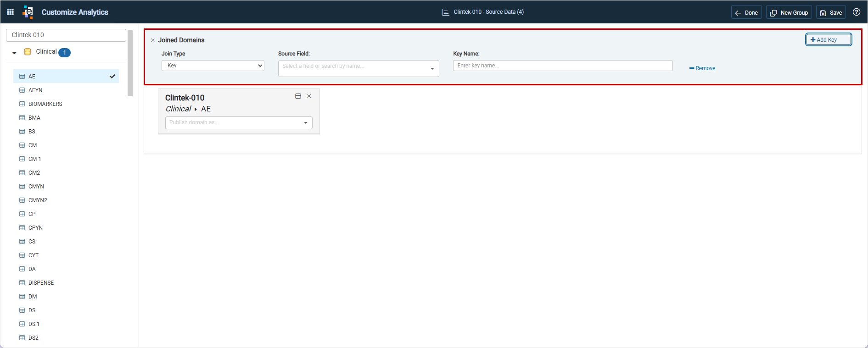
Task: Click the elluminate logo icon
Action: pos(28,12)
